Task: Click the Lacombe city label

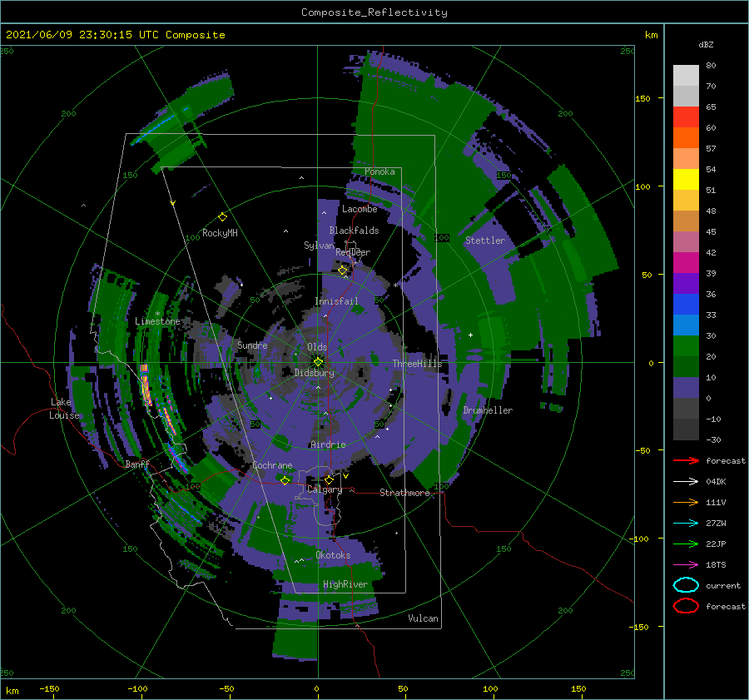Action: pos(360,209)
